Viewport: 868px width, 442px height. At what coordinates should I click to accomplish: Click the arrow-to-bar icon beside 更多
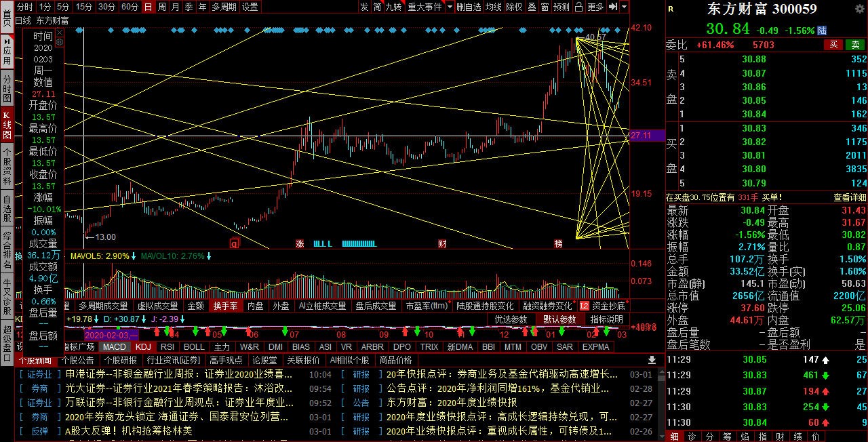[x=613, y=7]
